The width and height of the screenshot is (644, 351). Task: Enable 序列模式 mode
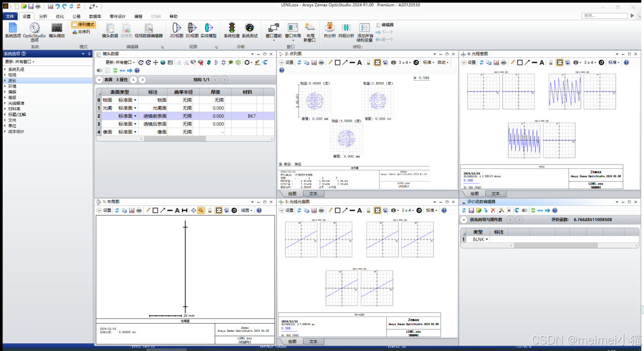[x=83, y=24]
